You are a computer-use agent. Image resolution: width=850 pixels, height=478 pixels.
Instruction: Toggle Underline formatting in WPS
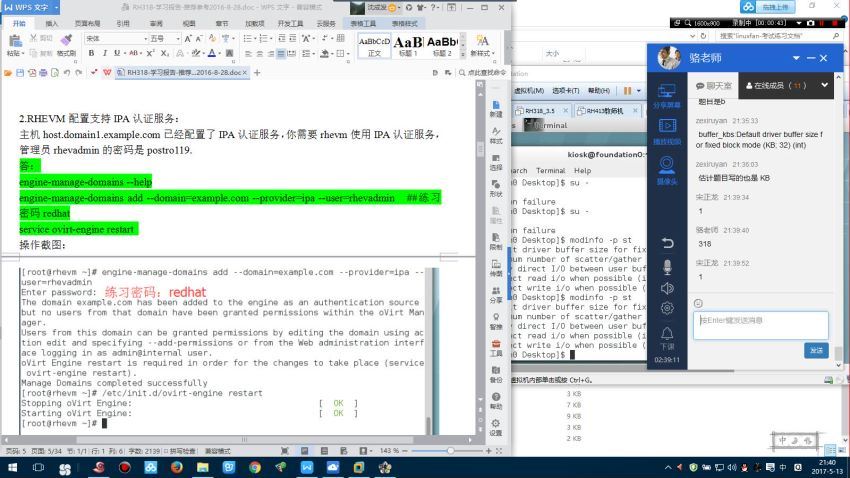point(117,53)
